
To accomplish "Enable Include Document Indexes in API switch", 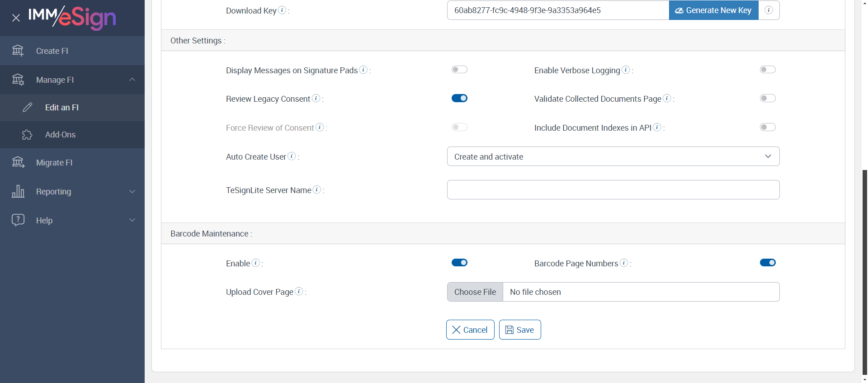I will coord(768,127).
